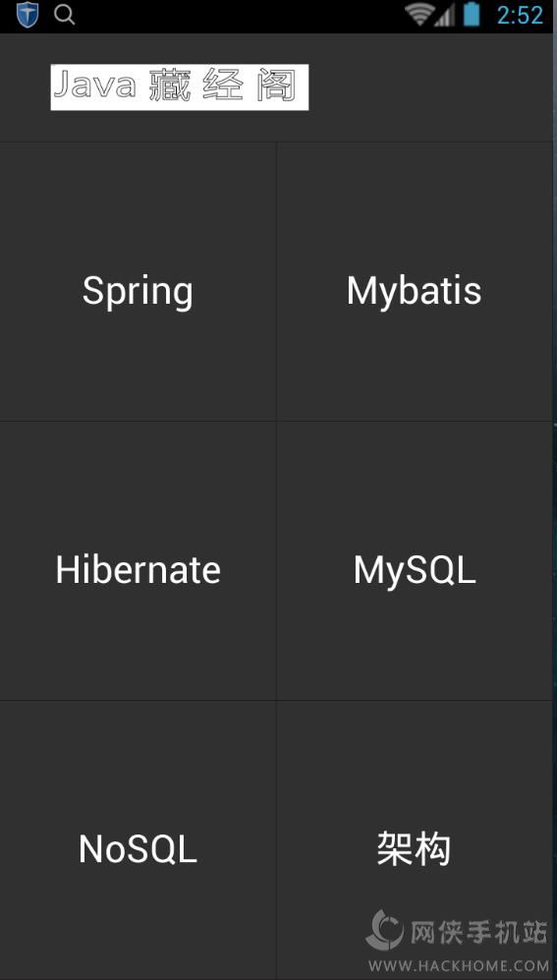Viewport: 557px width, 980px height.
Task: Open the WWW.HACKHOME.COM link
Action: pyautogui.click(x=459, y=966)
